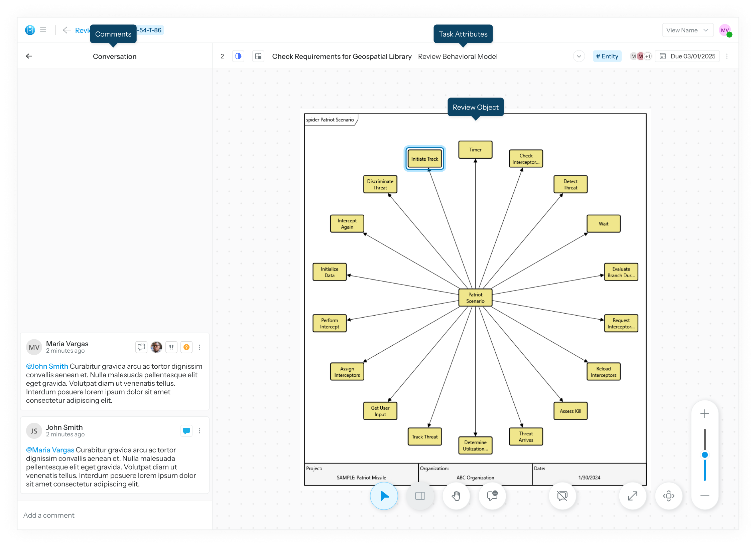756x547 pixels.
Task: Click the minus zoom-out icon
Action: pos(705,496)
